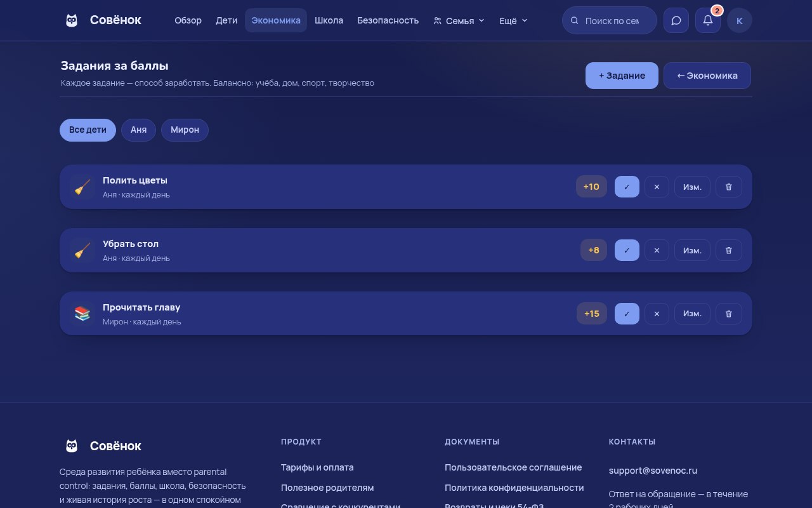Mark Убрать стол as done with checkmark
The width and height of the screenshot is (812, 508).
(x=627, y=250)
